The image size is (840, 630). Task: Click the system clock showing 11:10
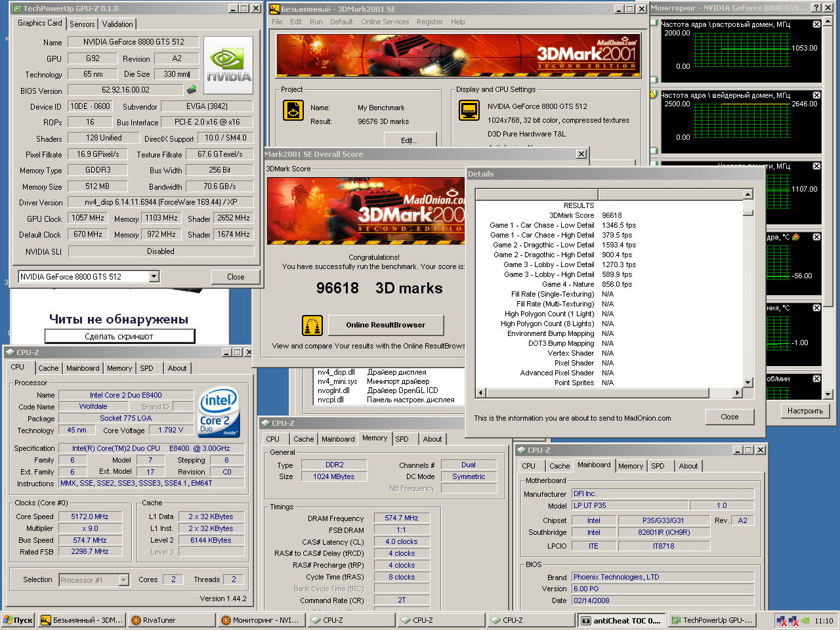(x=824, y=620)
